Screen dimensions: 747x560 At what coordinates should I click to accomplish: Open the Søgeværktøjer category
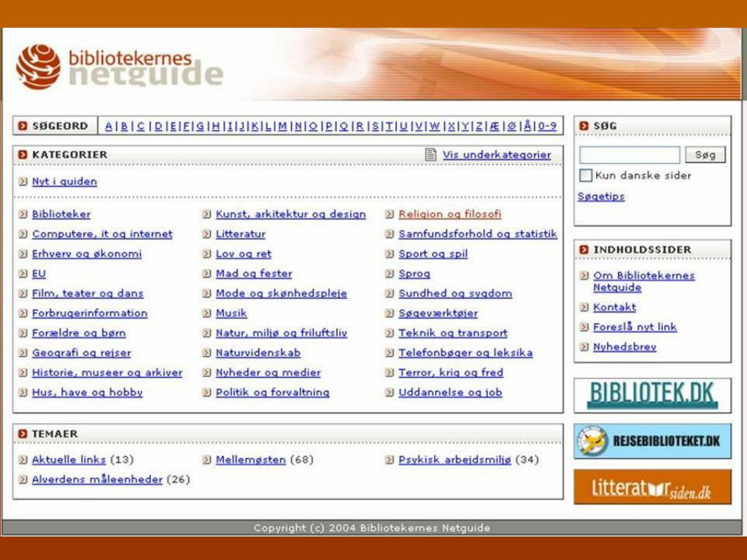tap(438, 314)
